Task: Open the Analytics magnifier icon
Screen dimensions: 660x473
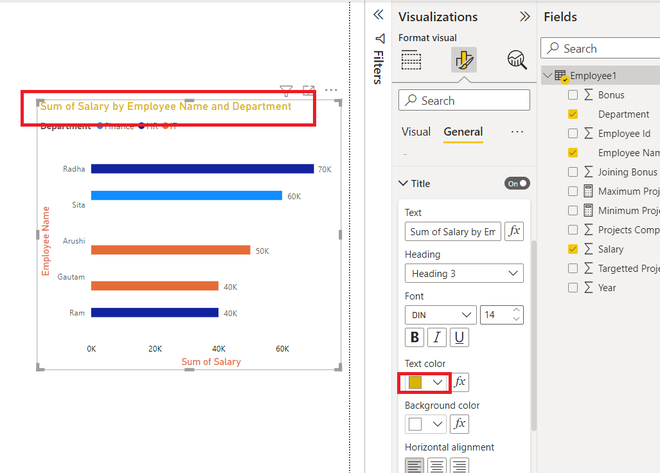Action: click(x=516, y=60)
